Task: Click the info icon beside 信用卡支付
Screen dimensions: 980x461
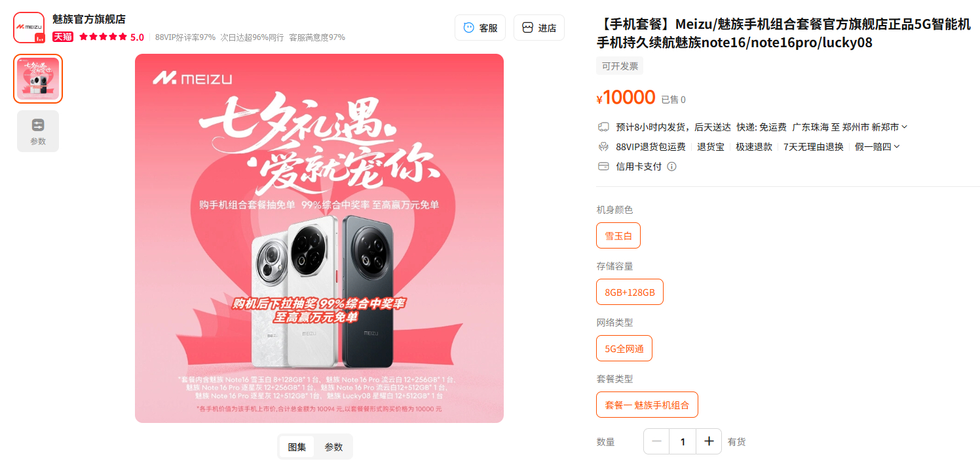Action: coord(671,167)
